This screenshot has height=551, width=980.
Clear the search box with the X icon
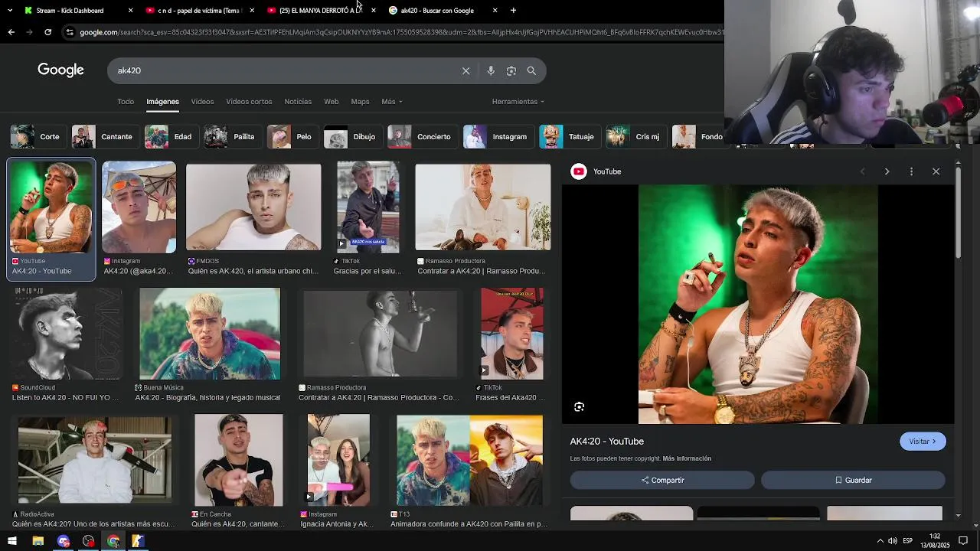465,70
